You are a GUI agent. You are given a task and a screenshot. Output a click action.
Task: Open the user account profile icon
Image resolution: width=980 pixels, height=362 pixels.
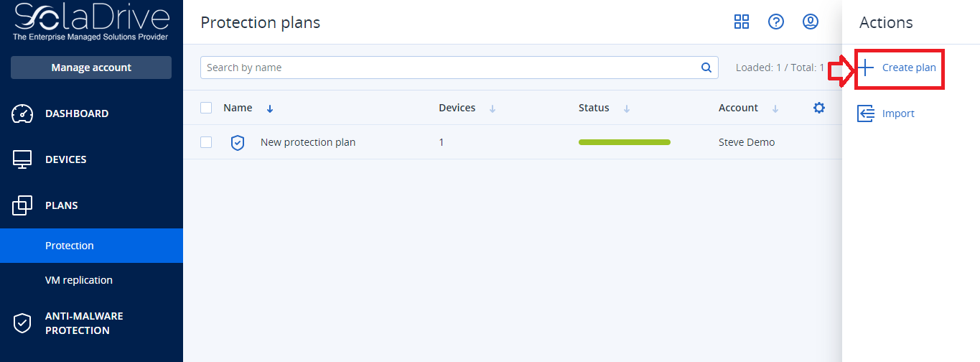(811, 22)
